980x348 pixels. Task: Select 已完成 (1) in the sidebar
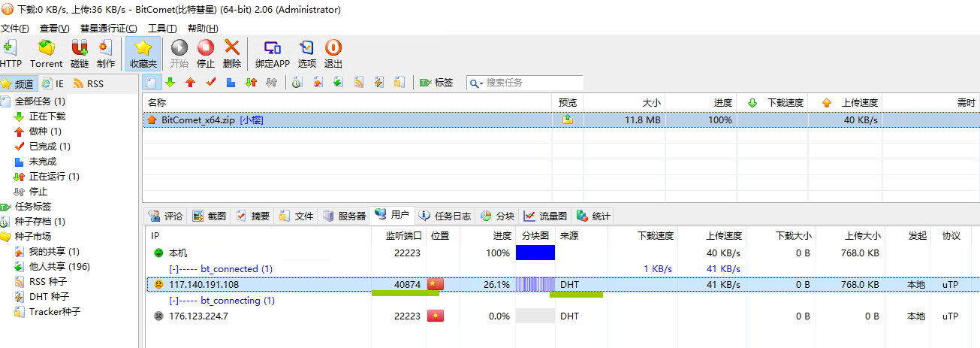(x=50, y=147)
